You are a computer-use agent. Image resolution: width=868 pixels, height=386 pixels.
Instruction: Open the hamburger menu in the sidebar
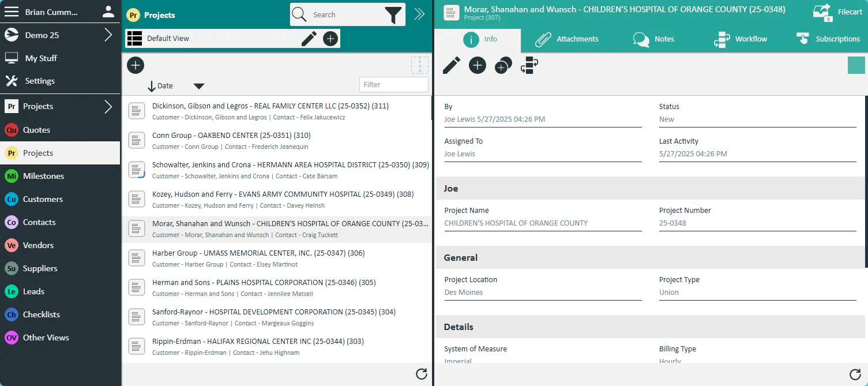tap(12, 12)
